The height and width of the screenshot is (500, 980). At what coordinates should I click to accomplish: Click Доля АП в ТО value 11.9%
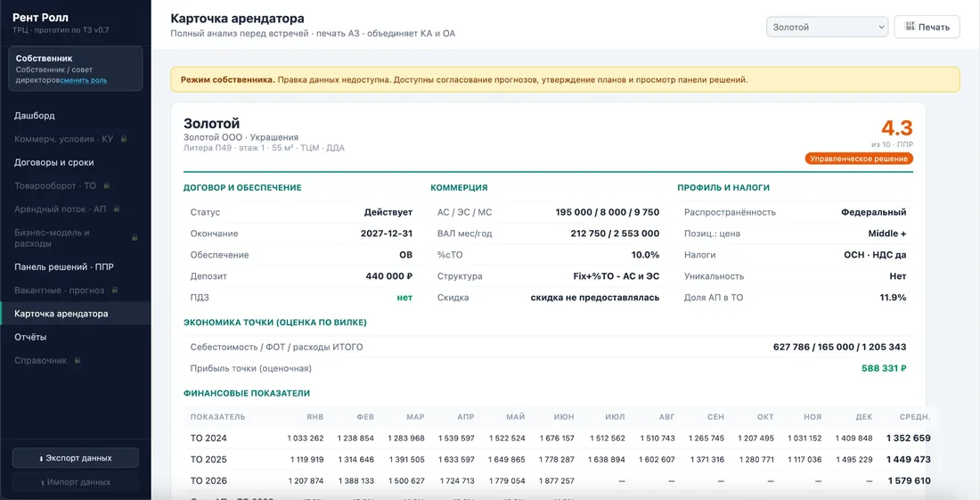tap(893, 298)
